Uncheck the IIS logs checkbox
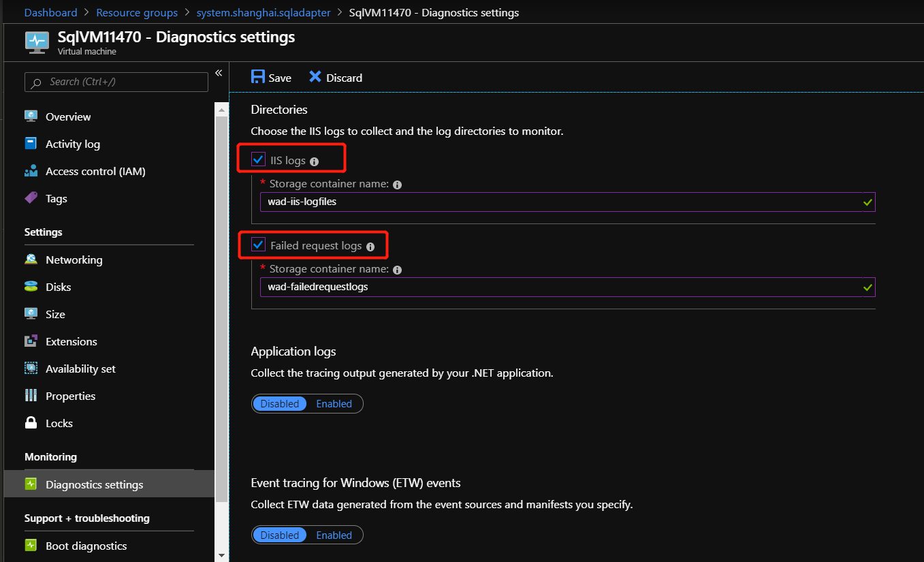The image size is (924, 562). 257,159
